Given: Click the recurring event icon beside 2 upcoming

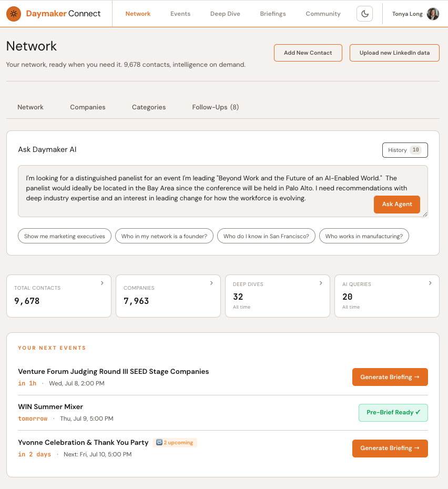Looking at the screenshot, I should pyautogui.click(x=159, y=442).
